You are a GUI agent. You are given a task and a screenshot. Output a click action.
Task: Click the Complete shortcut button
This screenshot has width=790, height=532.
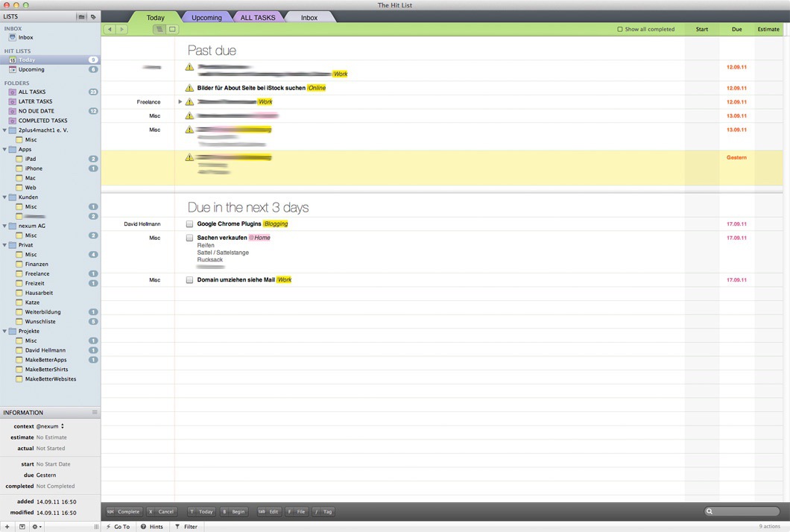(124, 511)
